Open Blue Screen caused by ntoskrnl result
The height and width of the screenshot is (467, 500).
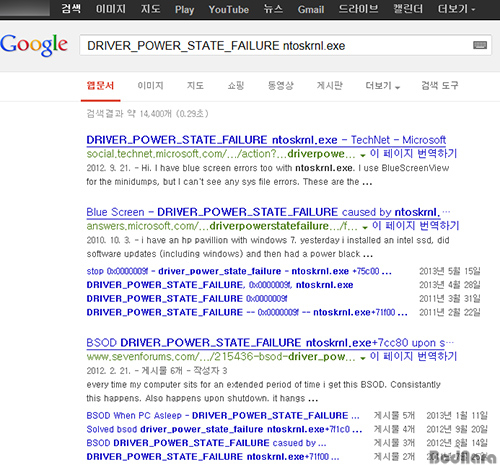(x=268, y=212)
